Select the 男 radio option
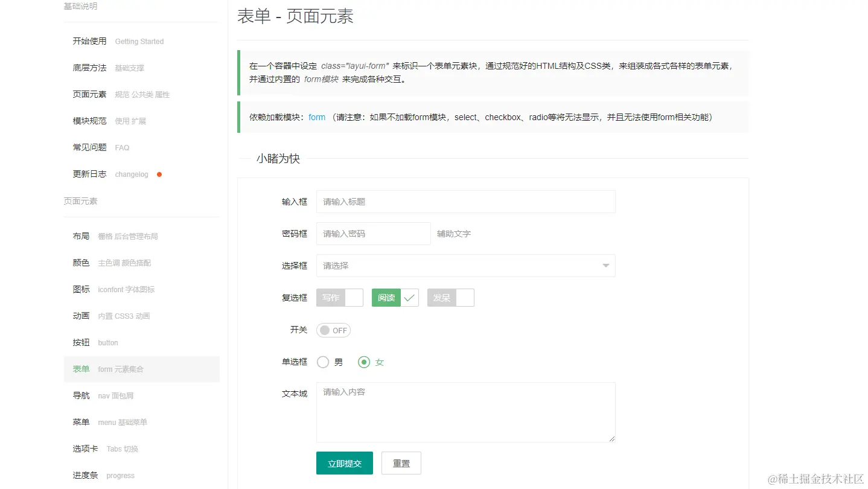 330,362
